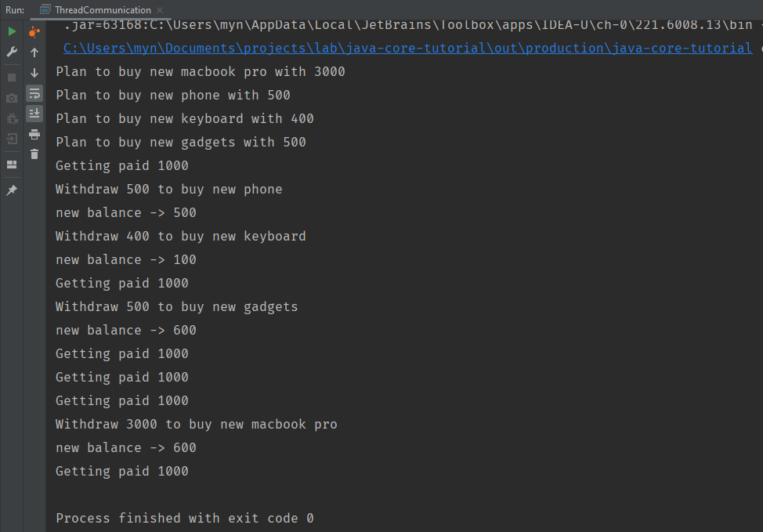The height and width of the screenshot is (532, 763).
Task: Click the Stop process icon
Action: pos(12,75)
